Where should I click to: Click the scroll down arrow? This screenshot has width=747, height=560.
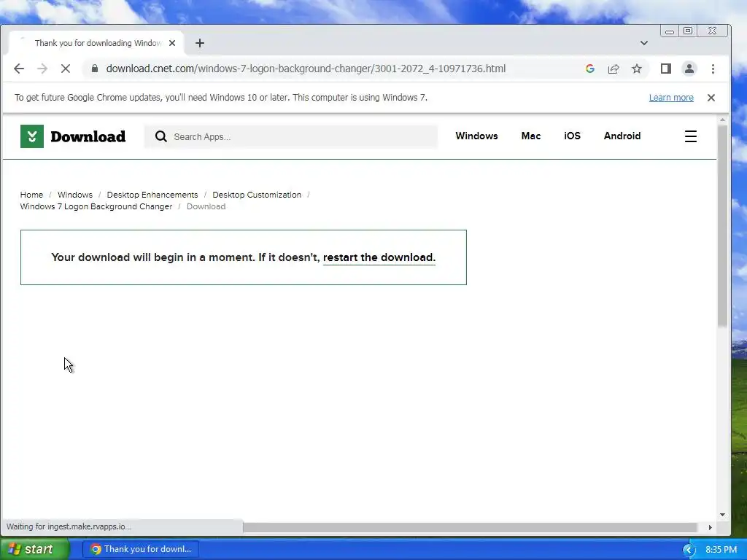(x=722, y=515)
